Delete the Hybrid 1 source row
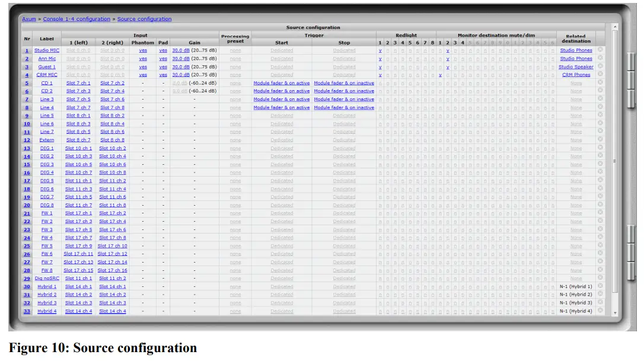 [x=600, y=286]
